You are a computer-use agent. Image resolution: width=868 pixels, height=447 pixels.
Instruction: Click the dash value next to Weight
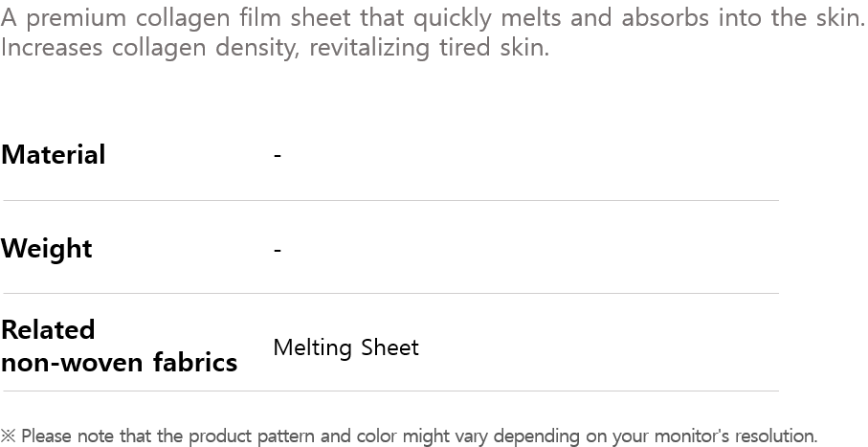click(278, 249)
